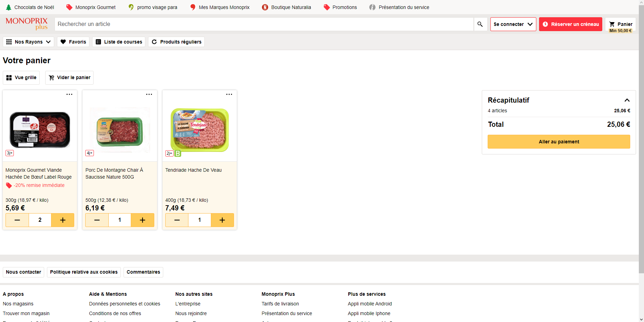
Task: Open Nous rejoindre footer link
Action: (191, 313)
